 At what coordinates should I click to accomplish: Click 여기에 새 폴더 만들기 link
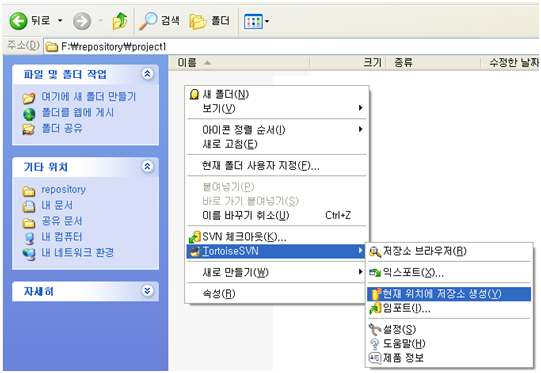[89, 96]
